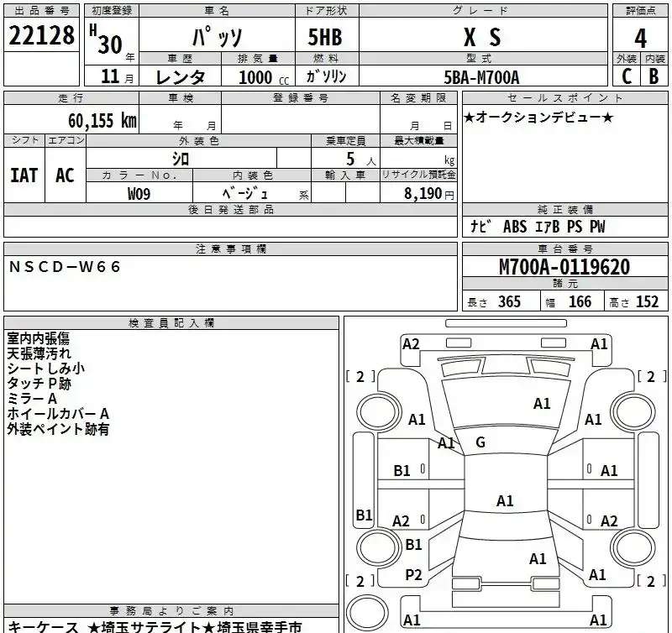
Task: Click the G mark on the windshield
Action: tap(480, 442)
